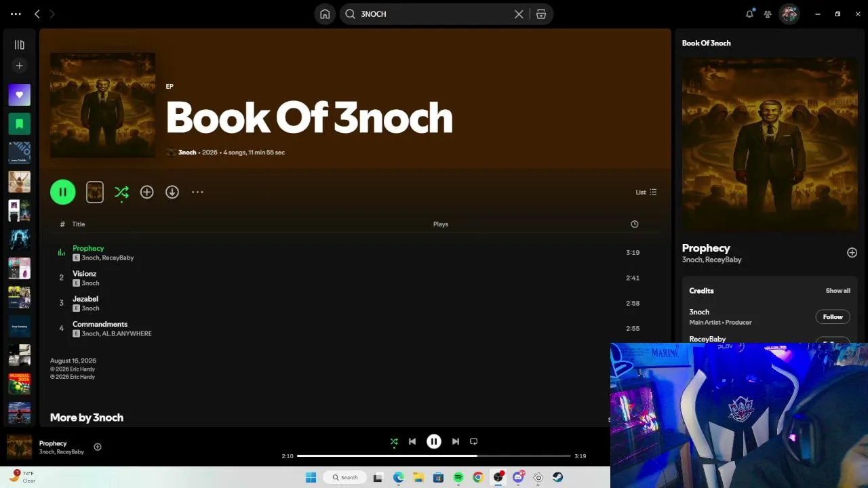868x488 pixels.
Task: Click the album preview thumbnail button
Action: pyautogui.click(x=95, y=192)
